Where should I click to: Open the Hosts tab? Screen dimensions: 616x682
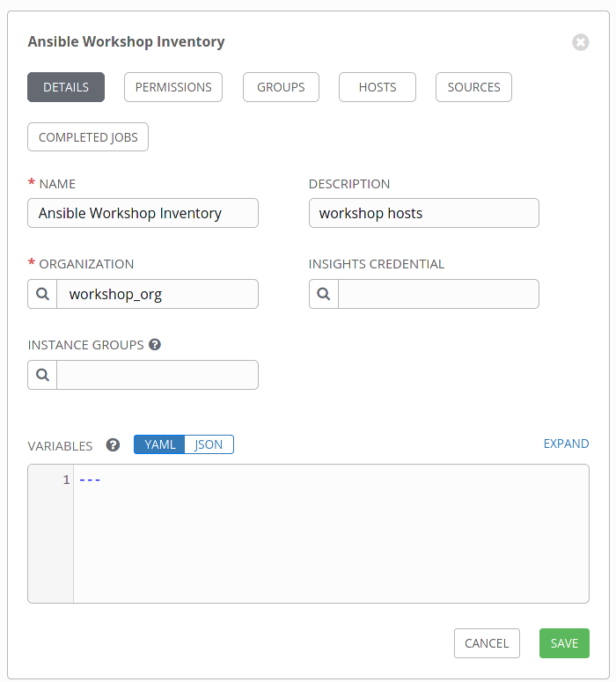click(x=378, y=87)
